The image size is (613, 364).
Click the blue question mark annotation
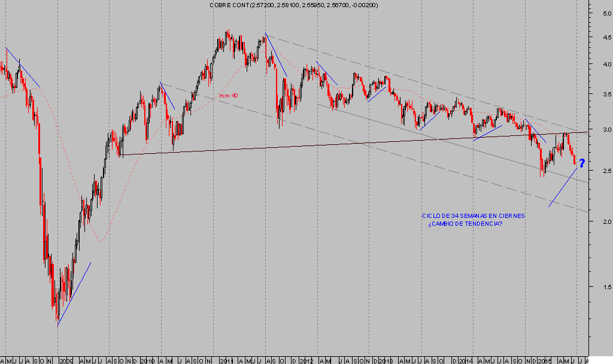click(x=581, y=163)
